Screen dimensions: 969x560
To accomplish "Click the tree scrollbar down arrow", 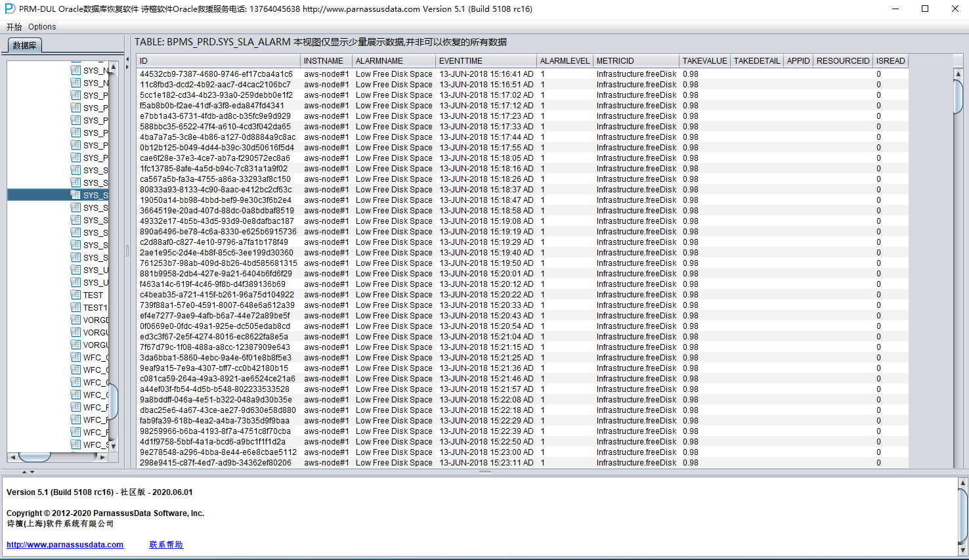I will point(113,446).
